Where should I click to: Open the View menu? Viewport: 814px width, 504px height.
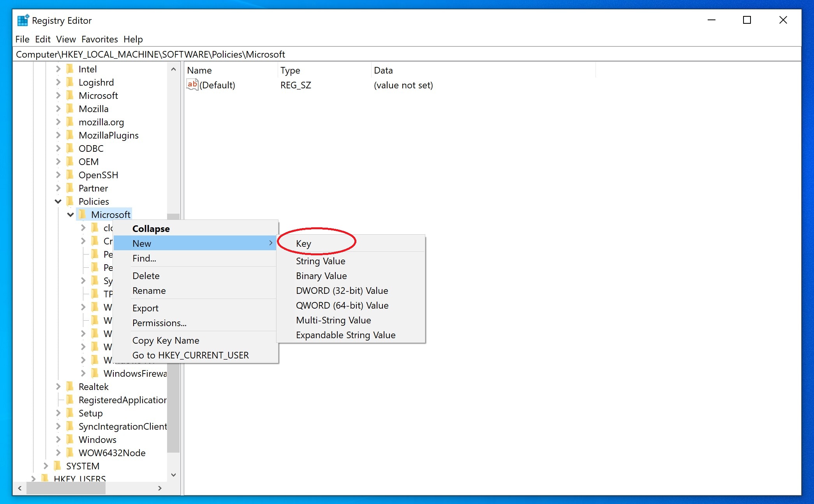point(66,39)
